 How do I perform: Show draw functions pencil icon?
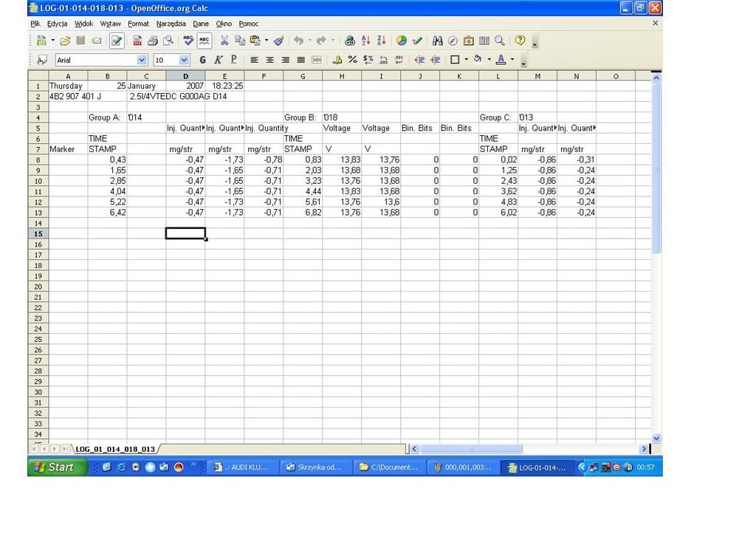(417, 41)
